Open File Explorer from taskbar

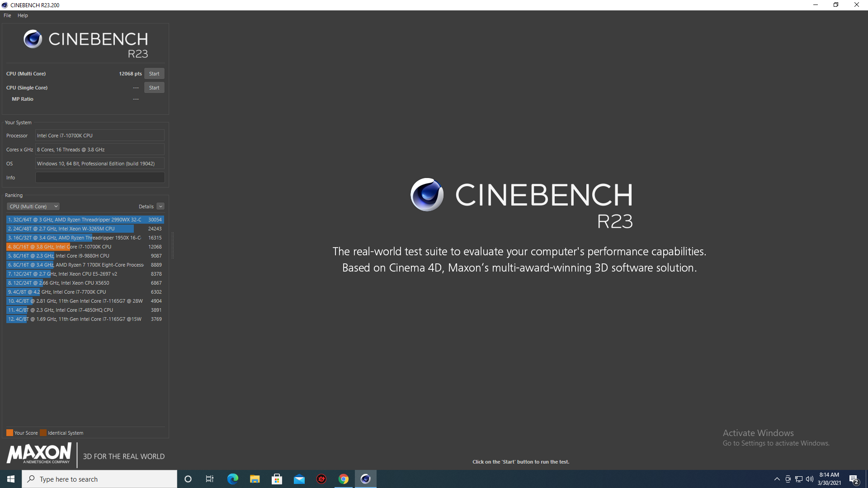point(255,479)
